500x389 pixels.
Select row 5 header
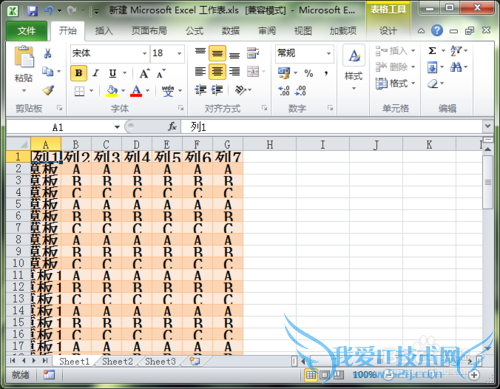[18, 204]
